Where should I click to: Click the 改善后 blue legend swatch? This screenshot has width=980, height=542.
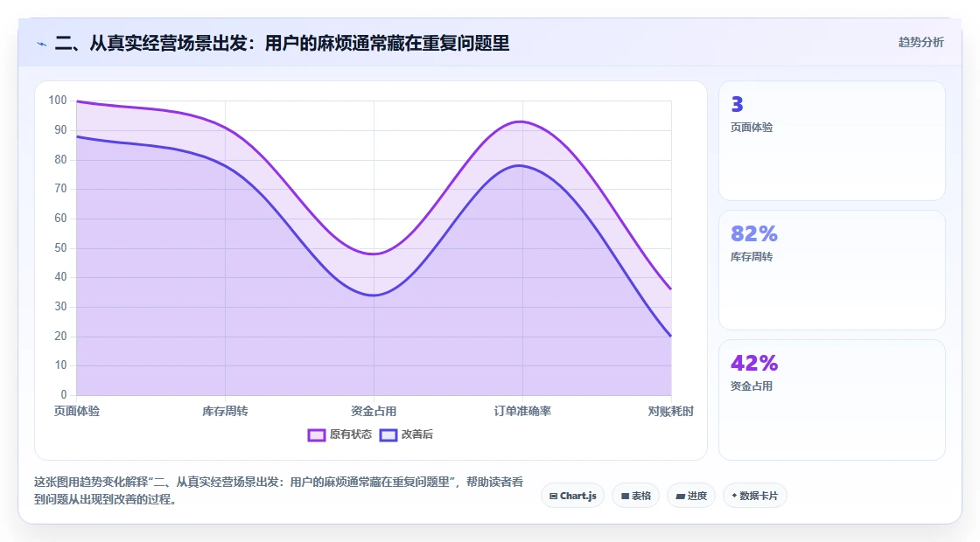coord(388,435)
